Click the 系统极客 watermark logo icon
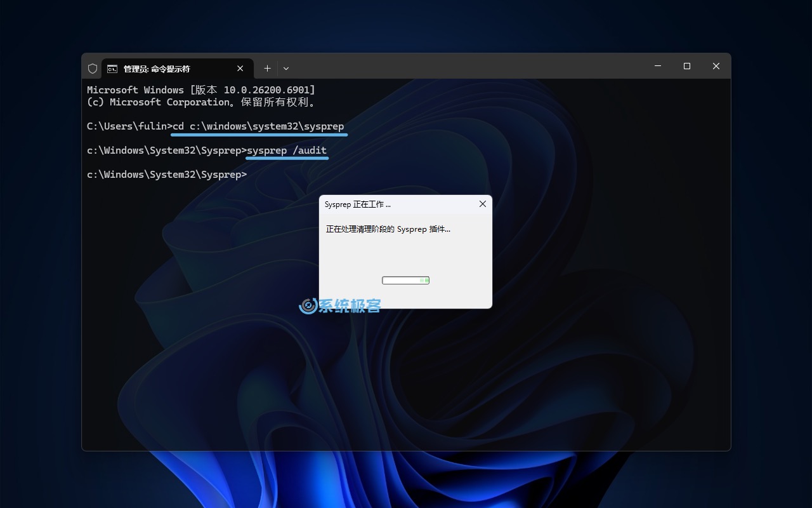The width and height of the screenshot is (812, 508). click(308, 306)
